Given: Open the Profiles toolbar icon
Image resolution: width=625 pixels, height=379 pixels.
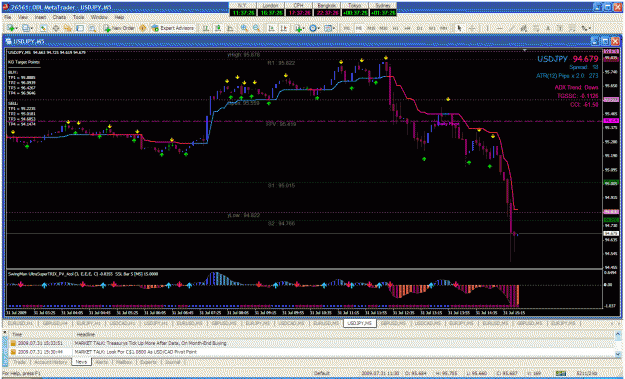Looking at the screenshot, I should point(26,28).
